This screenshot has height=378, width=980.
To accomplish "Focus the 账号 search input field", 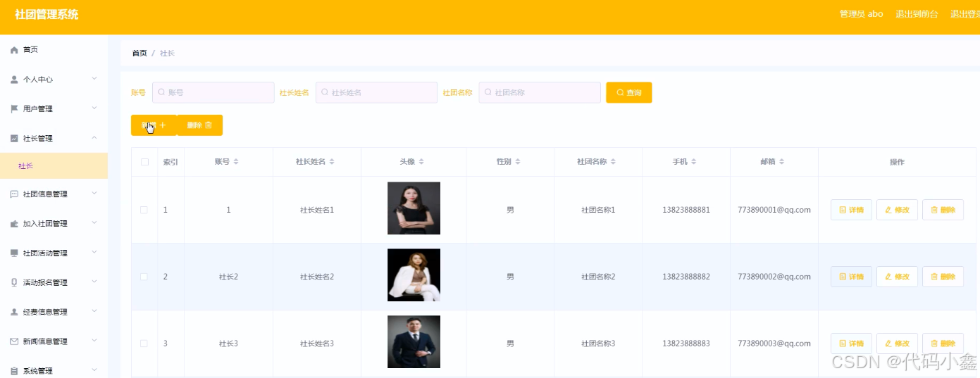I will 213,92.
